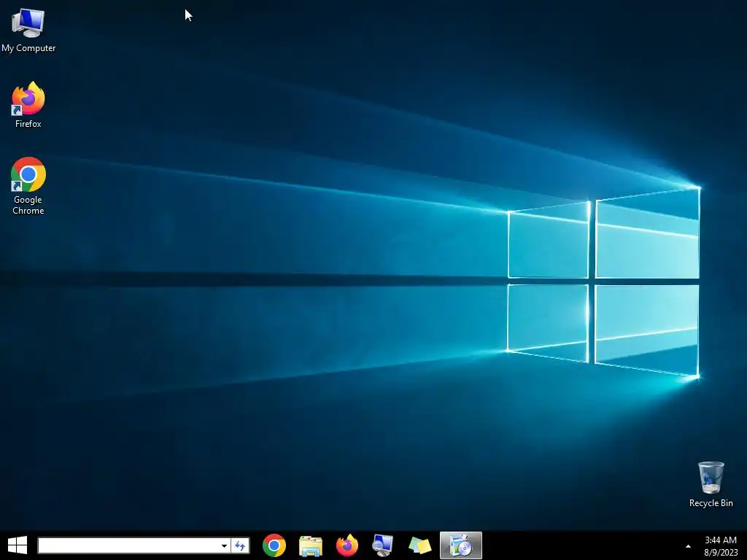Select the Google Chrome desktop shortcut
This screenshot has width=747, height=560.
(x=28, y=186)
